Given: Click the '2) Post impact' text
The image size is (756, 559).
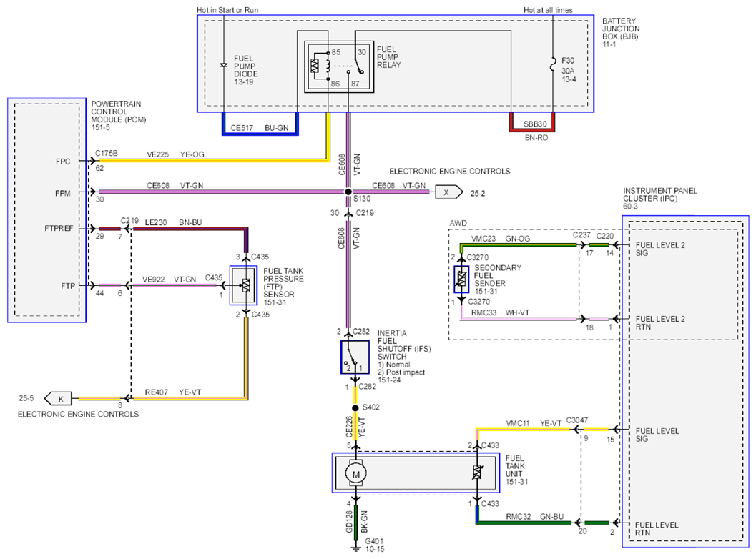Looking at the screenshot, I should [x=401, y=372].
